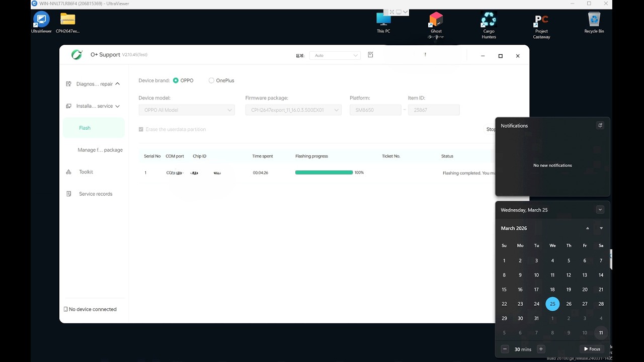Open the Firmware package dropdown
This screenshot has height=362, width=644.
[293, 110]
